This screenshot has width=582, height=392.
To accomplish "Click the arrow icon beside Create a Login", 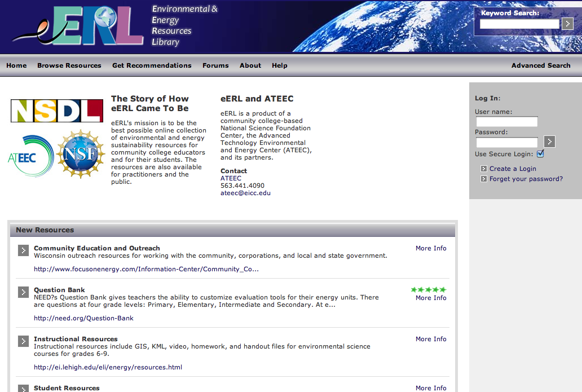I will [483, 169].
